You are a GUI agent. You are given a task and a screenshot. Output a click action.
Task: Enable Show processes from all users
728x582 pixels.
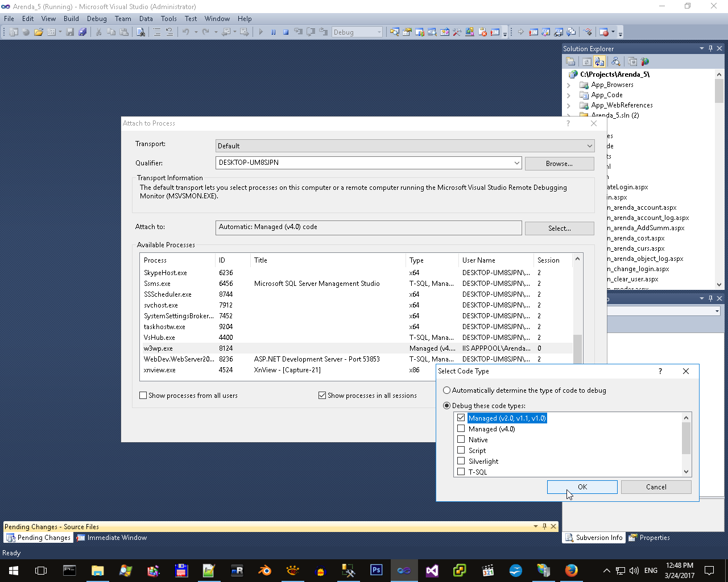pos(143,396)
